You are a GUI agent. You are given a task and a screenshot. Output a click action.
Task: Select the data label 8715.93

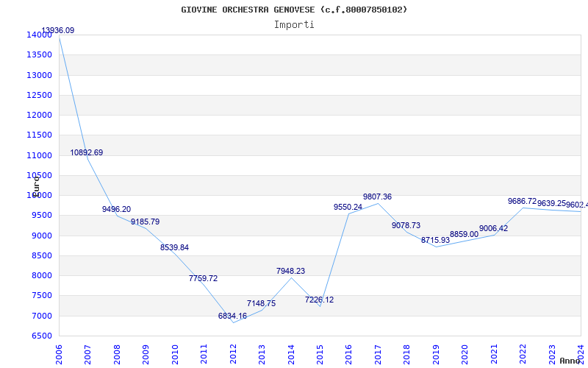click(435, 240)
